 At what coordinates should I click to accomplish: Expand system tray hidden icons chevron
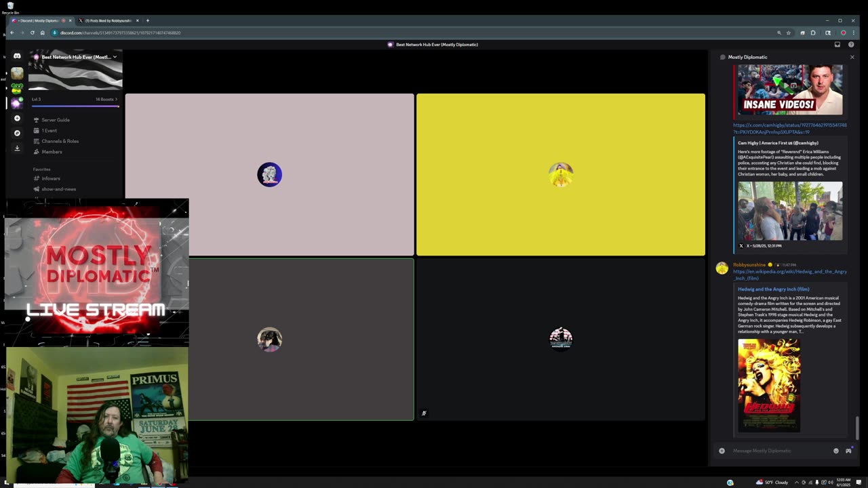click(x=797, y=483)
